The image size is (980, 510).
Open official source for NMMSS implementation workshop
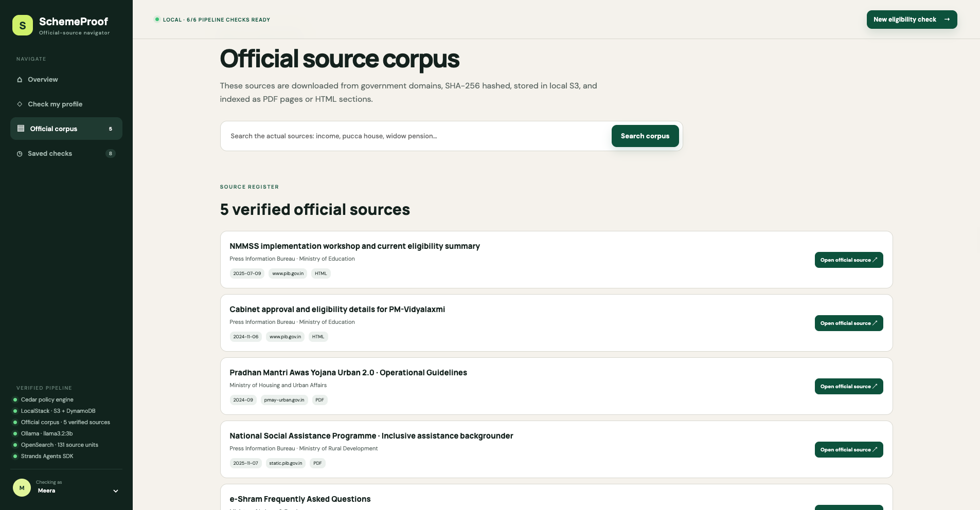pyautogui.click(x=849, y=260)
